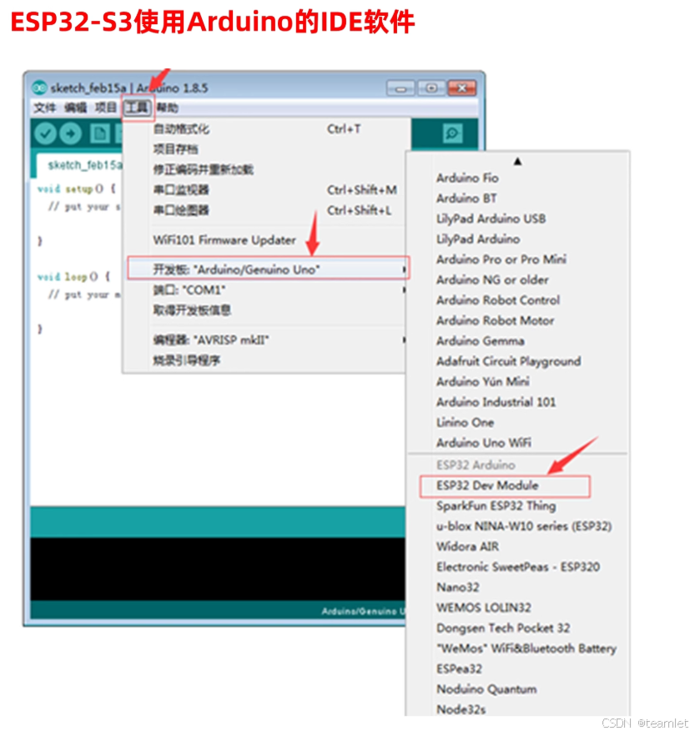Choose Arduino Gemma board
This screenshot has height=736, width=700.
480,340
